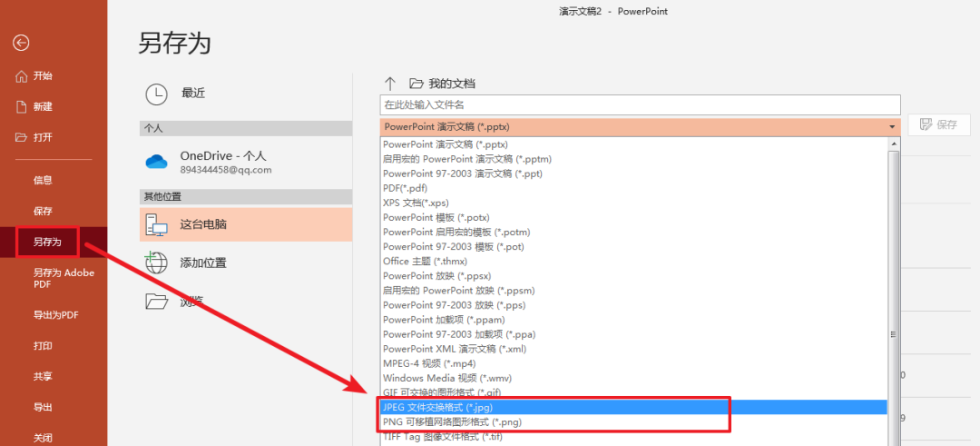Click the file name input field
Image resolution: width=980 pixels, height=446 pixels.
coord(640,105)
